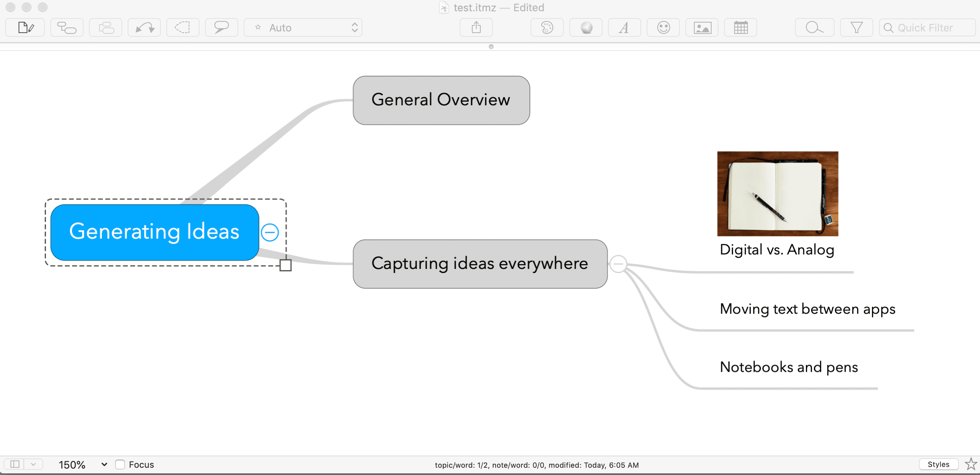Add a sibling topic via toolbar
The width and height of the screenshot is (980, 475).
106,28
